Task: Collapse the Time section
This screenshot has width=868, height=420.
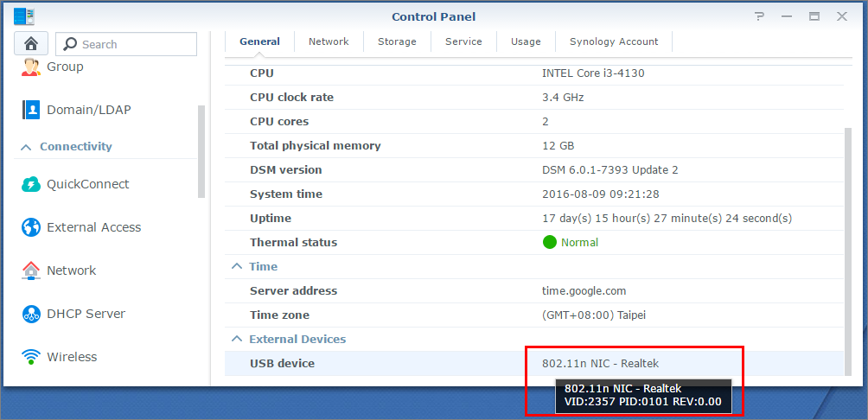Action: click(x=236, y=266)
